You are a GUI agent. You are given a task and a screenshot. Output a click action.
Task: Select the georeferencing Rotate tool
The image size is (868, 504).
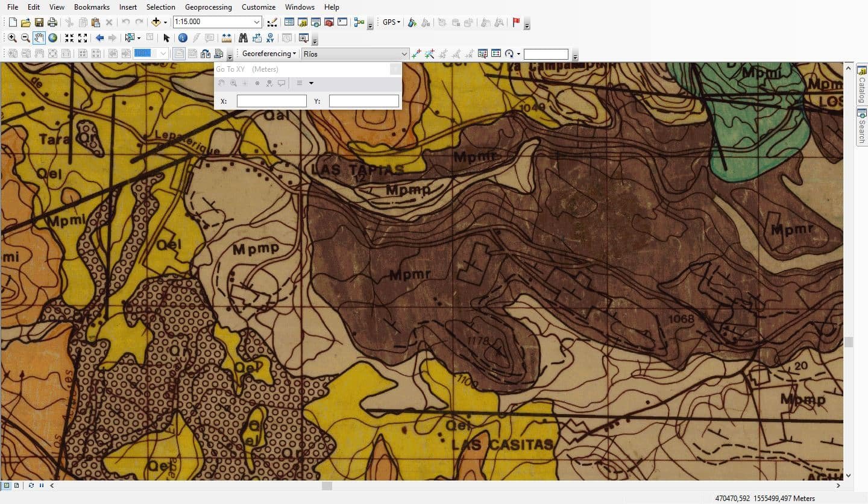coord(509,54)
